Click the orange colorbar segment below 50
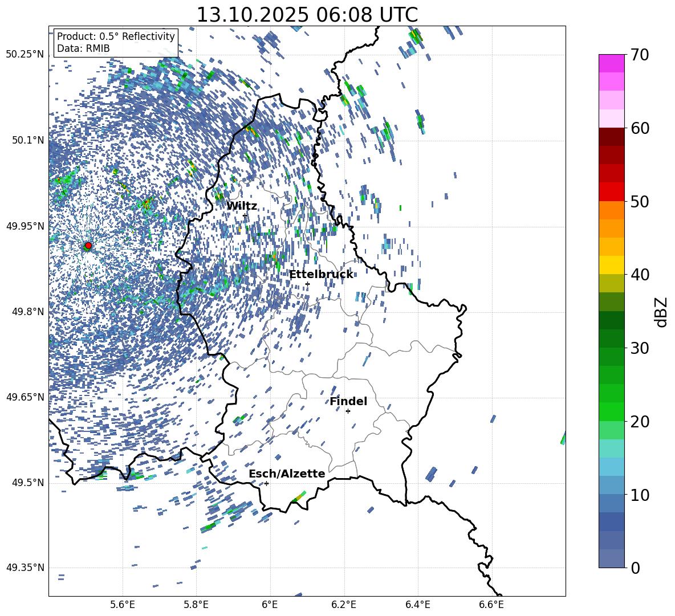Screen dimensions: 675x616 click(612, 210)
